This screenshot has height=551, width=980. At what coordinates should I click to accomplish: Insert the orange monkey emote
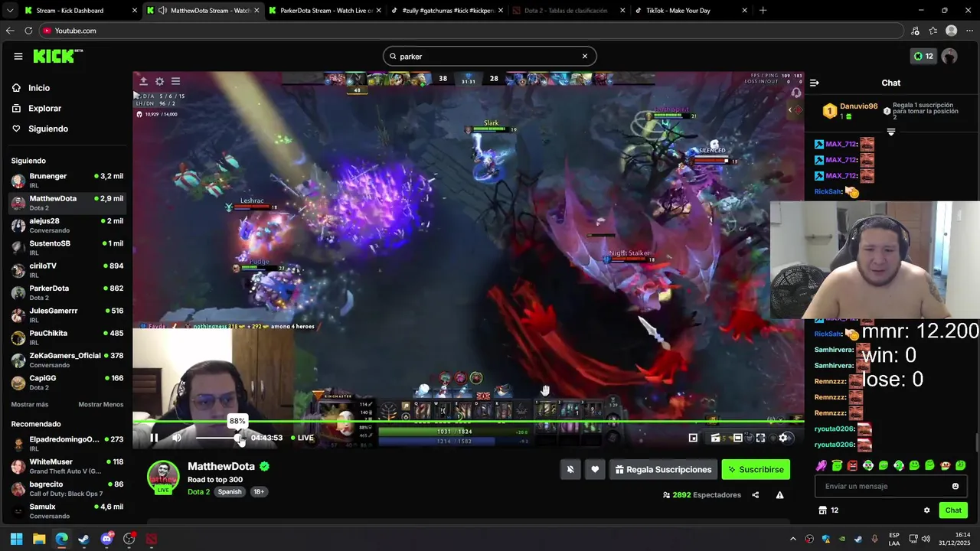(946, 465)
